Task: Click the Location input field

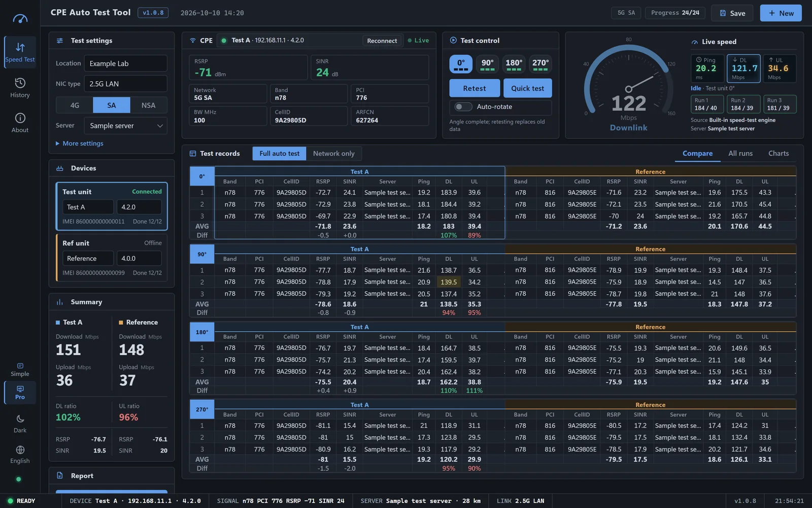Action: (x=126, y=63)
